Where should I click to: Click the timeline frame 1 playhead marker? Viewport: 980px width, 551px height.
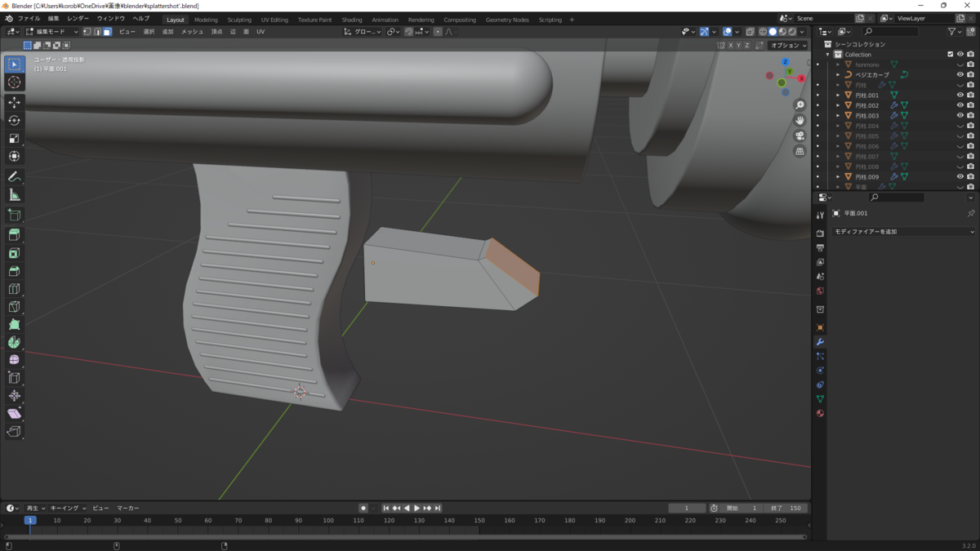pos(30,520)
